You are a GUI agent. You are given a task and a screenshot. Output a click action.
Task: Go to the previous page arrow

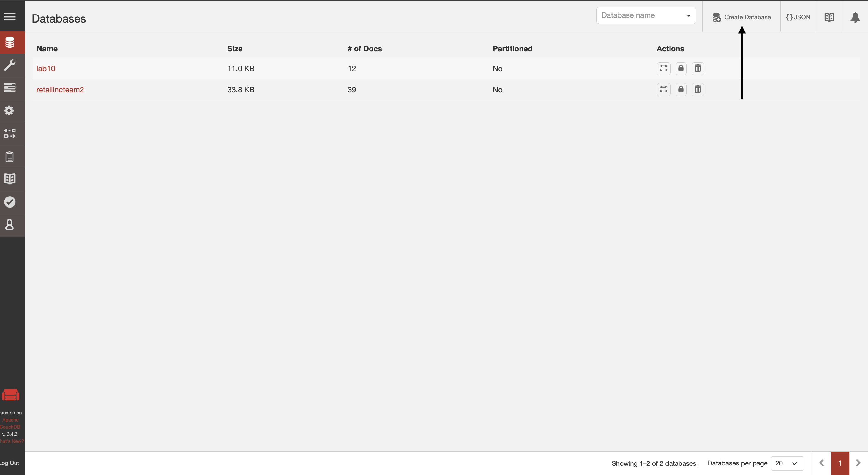coord(821,463)
